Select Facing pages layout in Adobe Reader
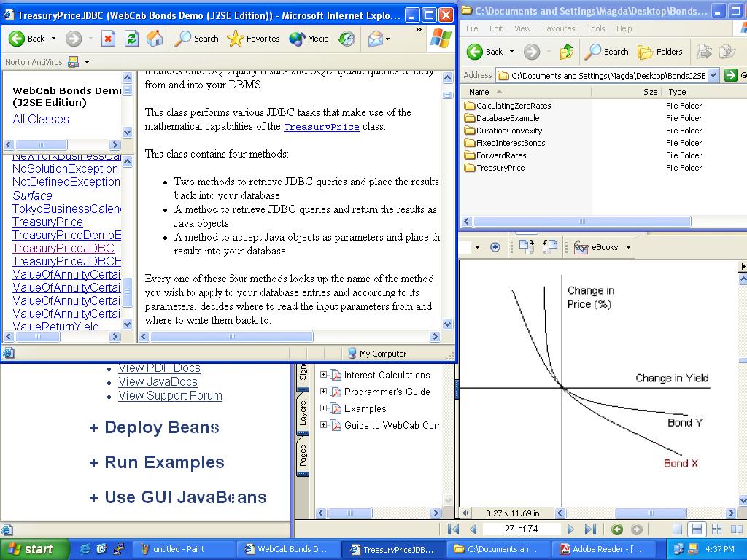747x560 pixels. [737, 529]
